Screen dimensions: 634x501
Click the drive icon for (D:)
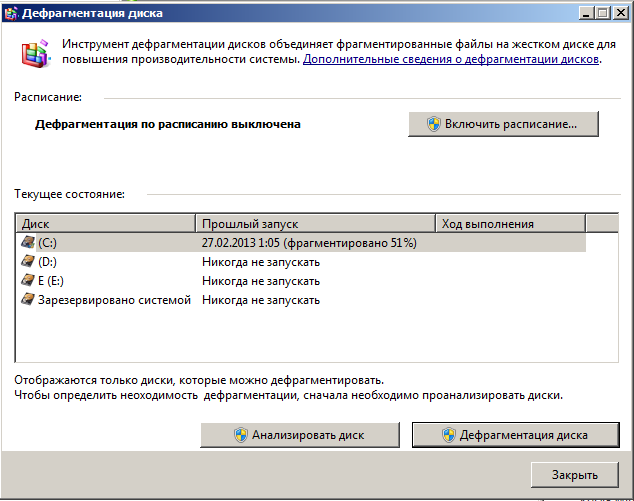28,261
